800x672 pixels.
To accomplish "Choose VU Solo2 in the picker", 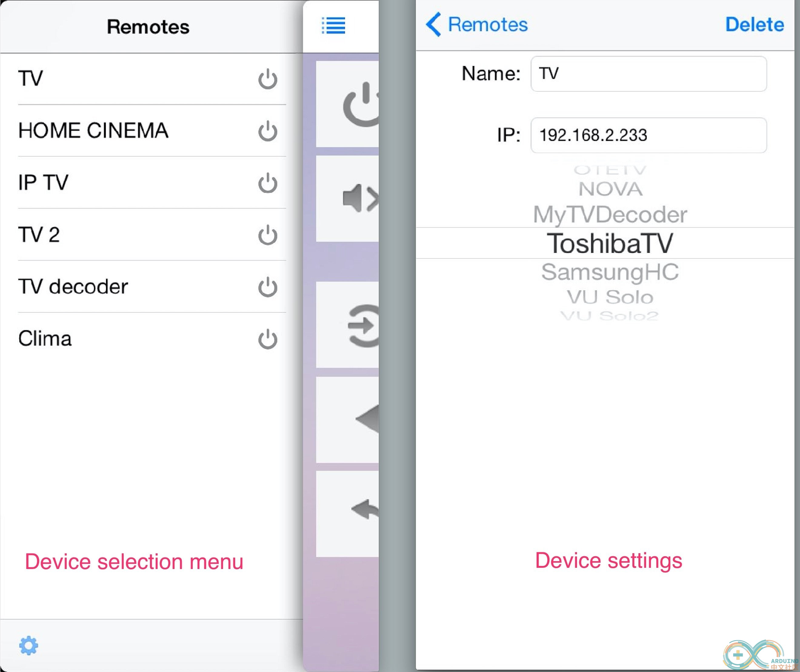I will 609,316.
